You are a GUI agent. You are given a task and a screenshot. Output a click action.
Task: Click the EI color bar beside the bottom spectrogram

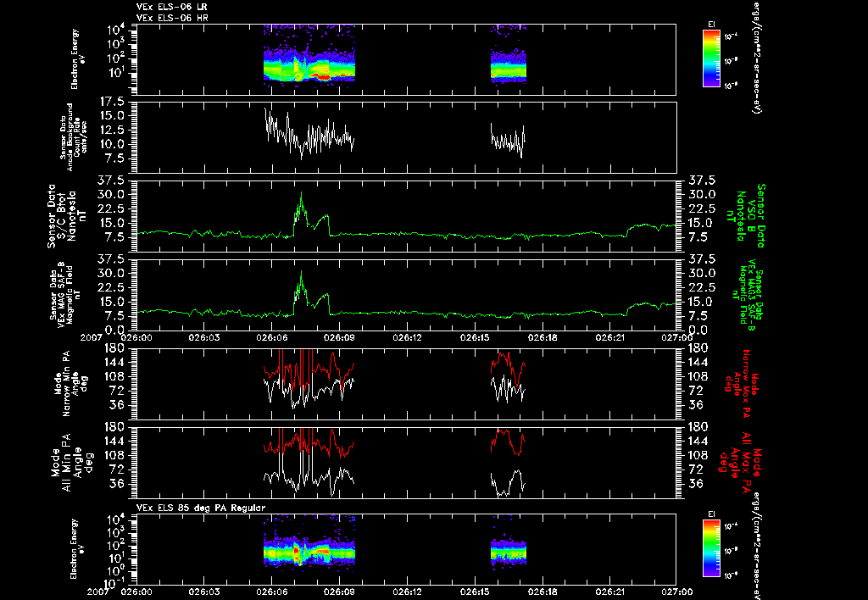click(711, 548)
